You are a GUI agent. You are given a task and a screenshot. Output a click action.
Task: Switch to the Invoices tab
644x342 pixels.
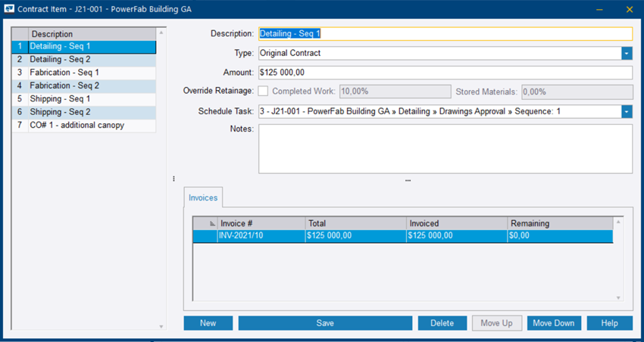(x=203, y=198)
